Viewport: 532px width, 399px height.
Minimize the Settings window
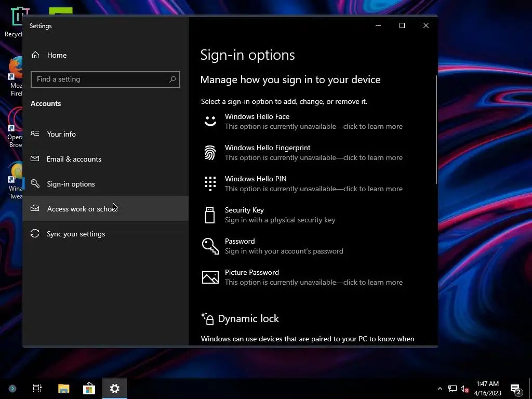[378, 26]
